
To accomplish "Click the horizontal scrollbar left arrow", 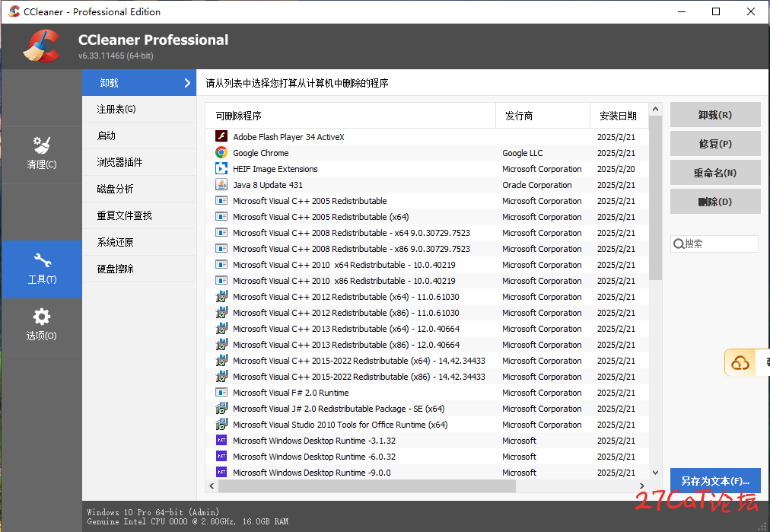I will click(212, 486).
